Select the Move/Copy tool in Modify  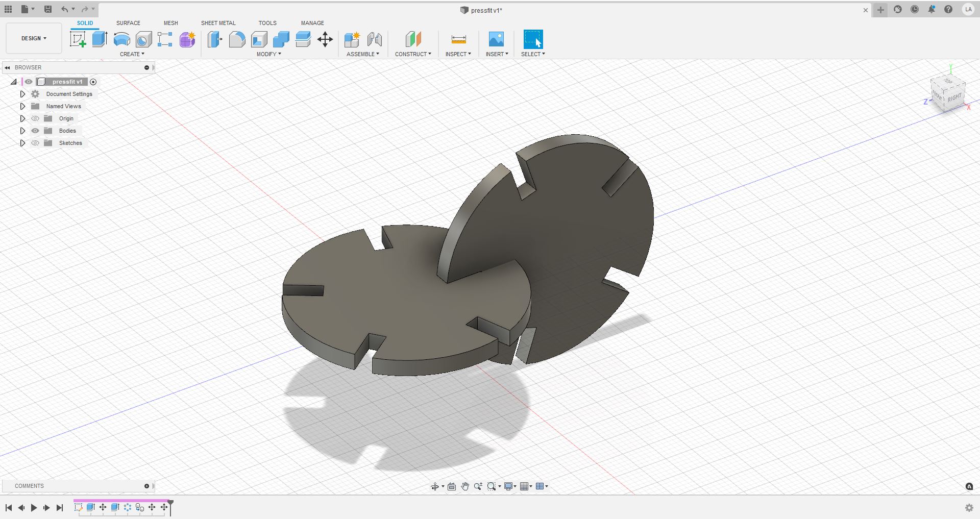tap(325, 39)
